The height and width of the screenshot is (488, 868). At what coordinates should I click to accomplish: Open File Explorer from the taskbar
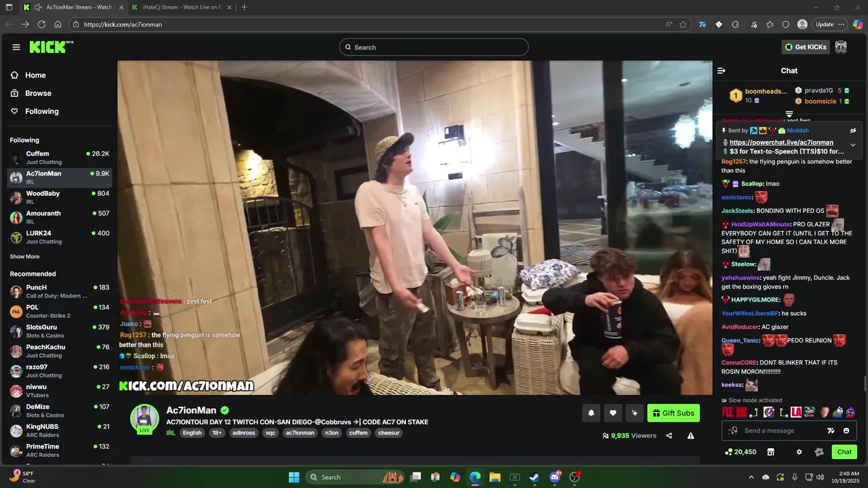click(x=495, y=477)
